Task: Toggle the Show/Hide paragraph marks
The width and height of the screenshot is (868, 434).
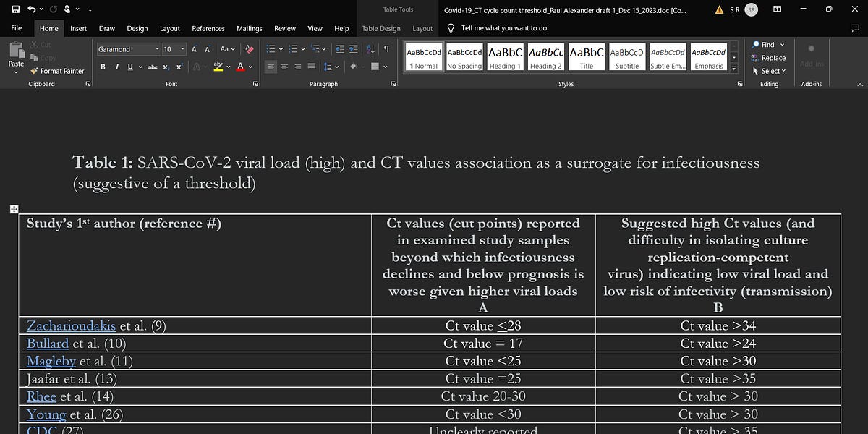Action: [386, 48]
